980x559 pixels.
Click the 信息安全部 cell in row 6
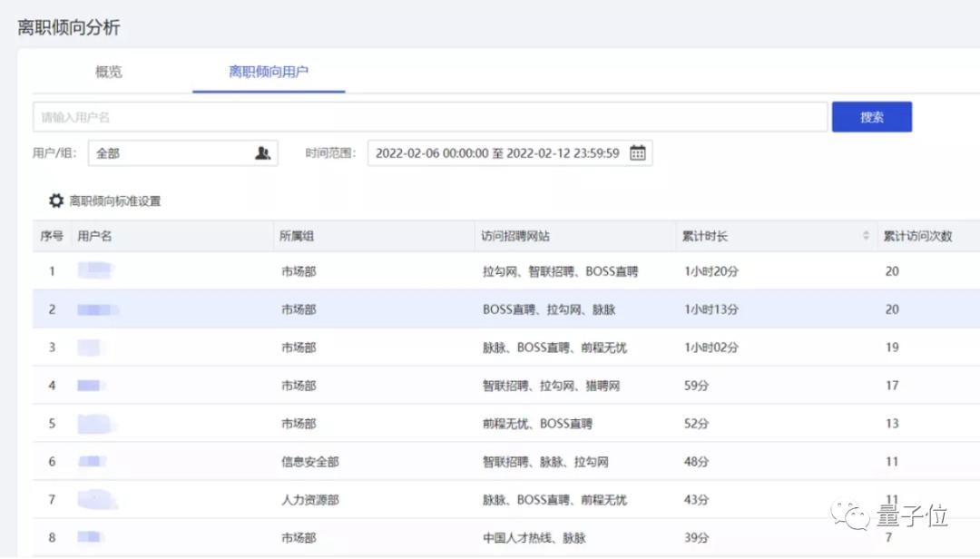click(x=310, y=462)
